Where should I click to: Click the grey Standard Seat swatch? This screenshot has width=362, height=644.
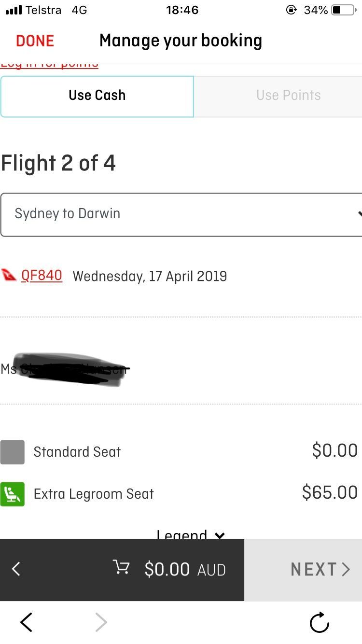click(12, 452)
